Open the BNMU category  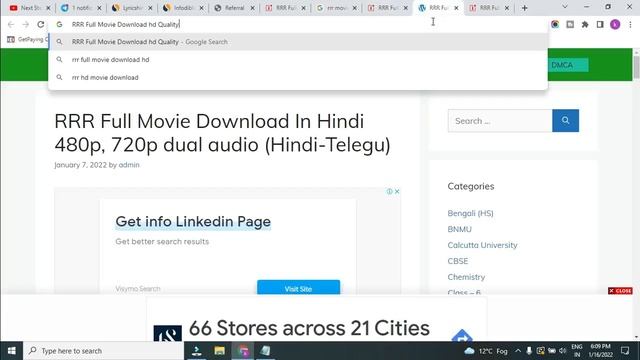pos(460,229)
